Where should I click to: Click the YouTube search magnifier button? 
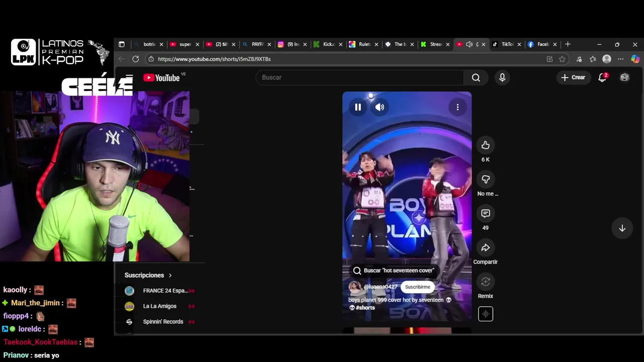coord(476,77)
